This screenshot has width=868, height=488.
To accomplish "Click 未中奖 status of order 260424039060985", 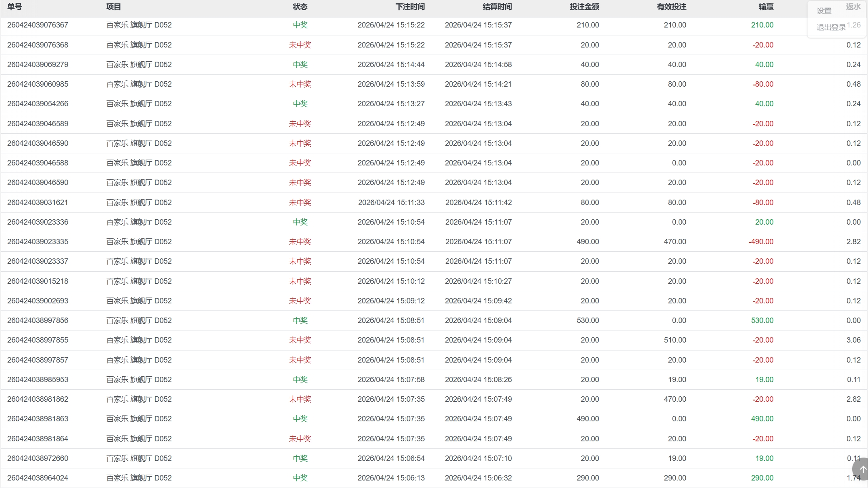I will [300, 84].
